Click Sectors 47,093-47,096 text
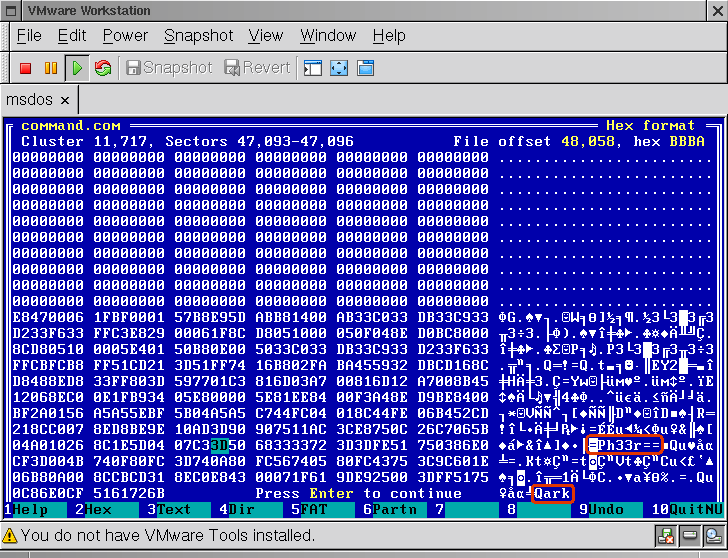Image resolution: width=728 pixels, height=558 pixels. [260, 141]
